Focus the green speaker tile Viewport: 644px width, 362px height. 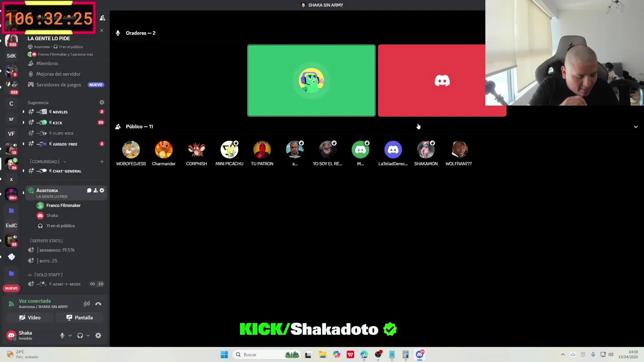click(311, 80)
